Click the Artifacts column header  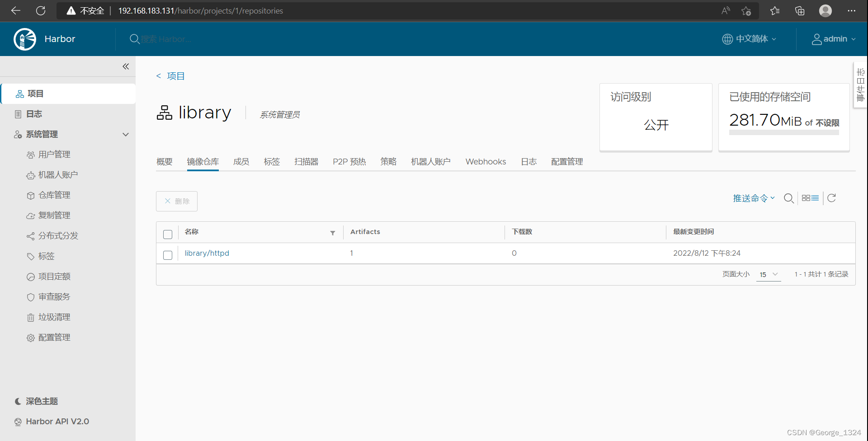point(365,232)
